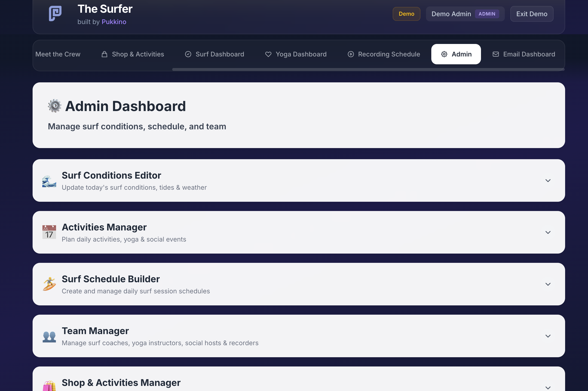The image size is (588, 391).
Task: Click the wave icon beside Surf Conditions Editor
Action: click(49, 180)
